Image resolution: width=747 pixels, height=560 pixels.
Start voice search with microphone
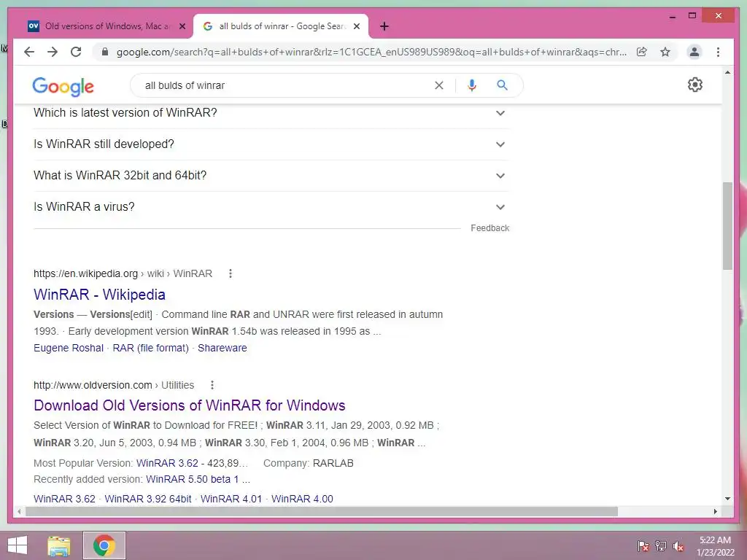[x=472, y=85]
